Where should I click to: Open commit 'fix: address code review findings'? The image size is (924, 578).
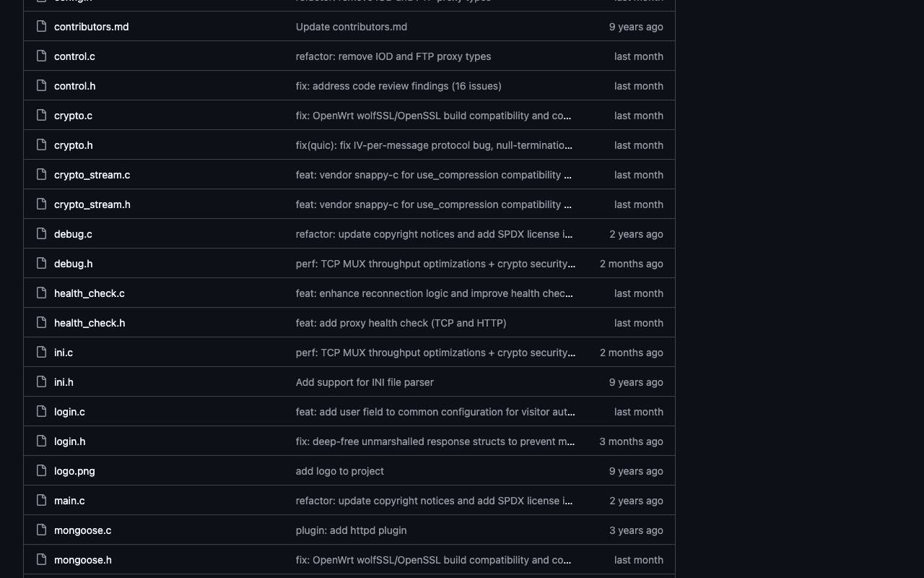pos(398,86)
